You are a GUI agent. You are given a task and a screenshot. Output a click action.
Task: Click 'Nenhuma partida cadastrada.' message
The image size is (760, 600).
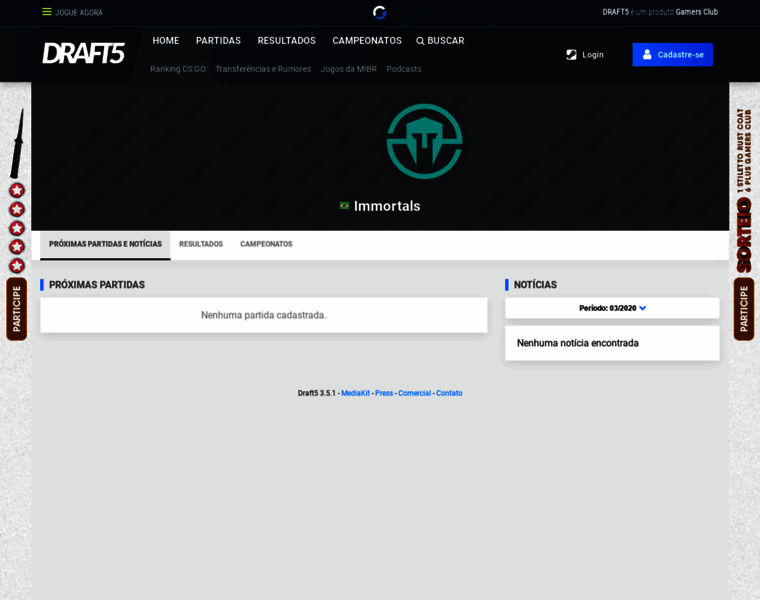tap(264, 315)
